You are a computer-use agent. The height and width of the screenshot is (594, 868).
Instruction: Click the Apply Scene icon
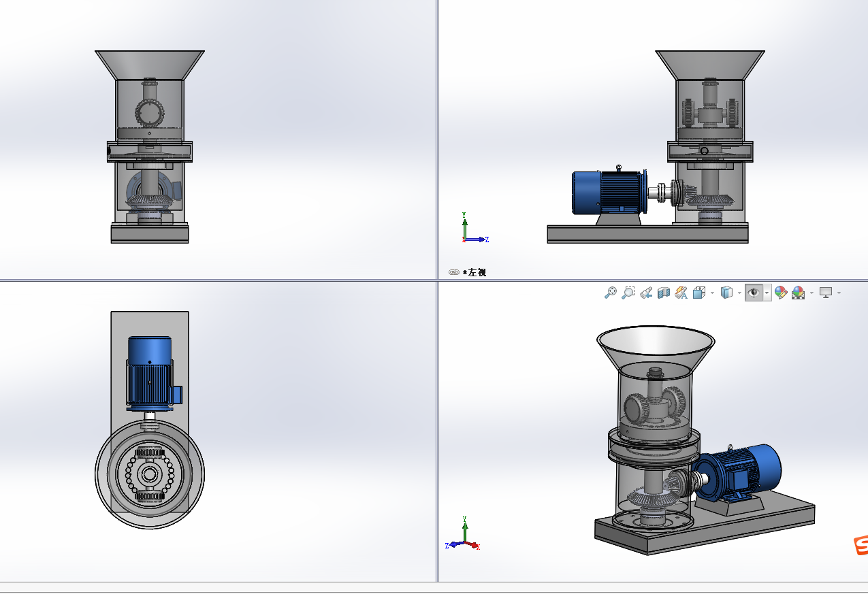(799, 293)
